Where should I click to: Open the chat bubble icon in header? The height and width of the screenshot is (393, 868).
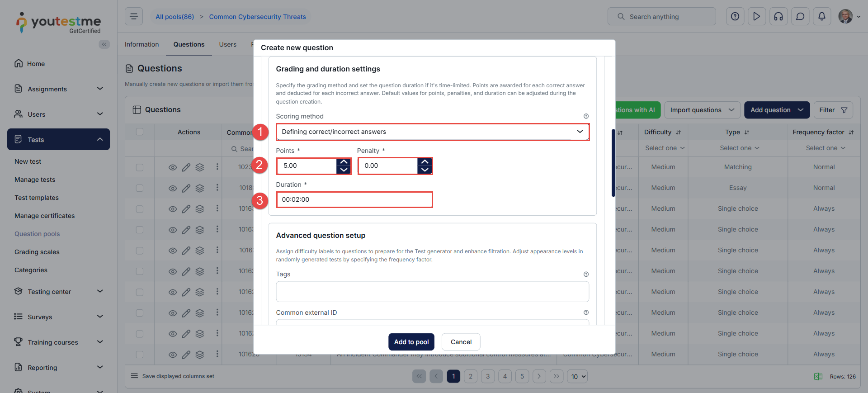click(x=800, y=17)
